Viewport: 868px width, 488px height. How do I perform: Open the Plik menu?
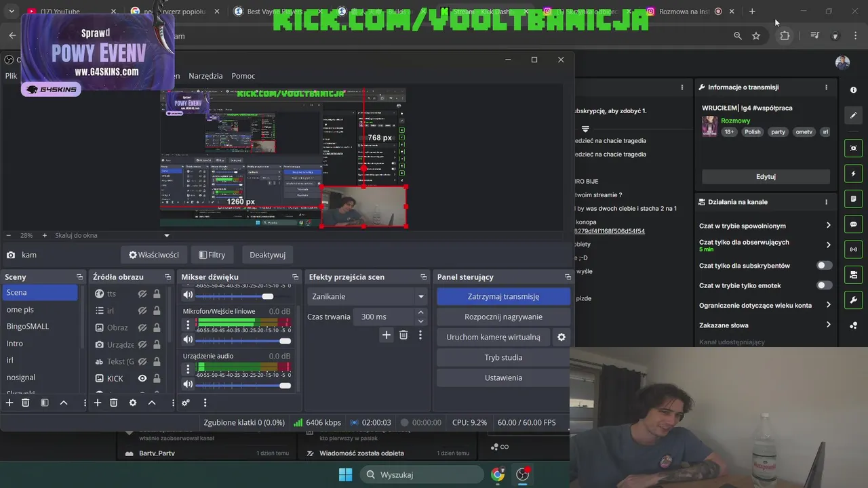tap(11, 76)
